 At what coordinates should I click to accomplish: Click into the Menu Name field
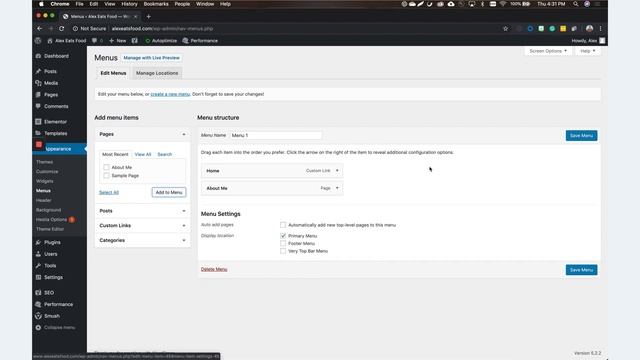[x=276, y=135]
